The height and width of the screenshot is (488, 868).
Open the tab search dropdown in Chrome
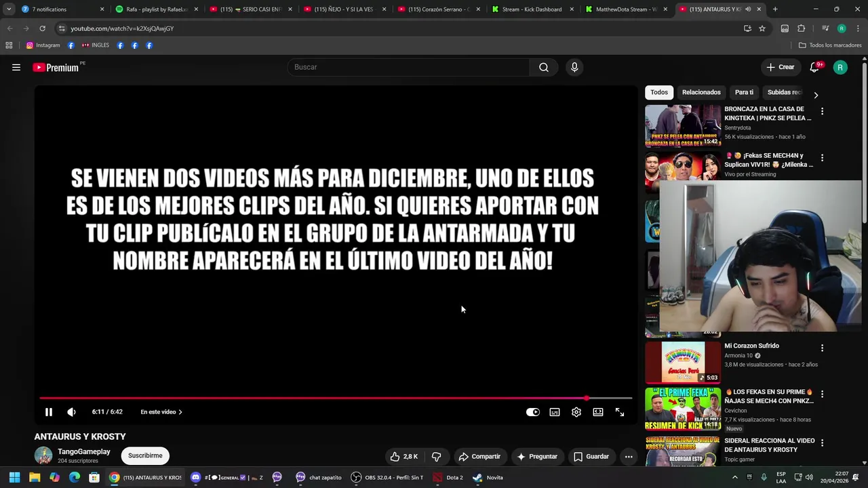pos(9,9)
